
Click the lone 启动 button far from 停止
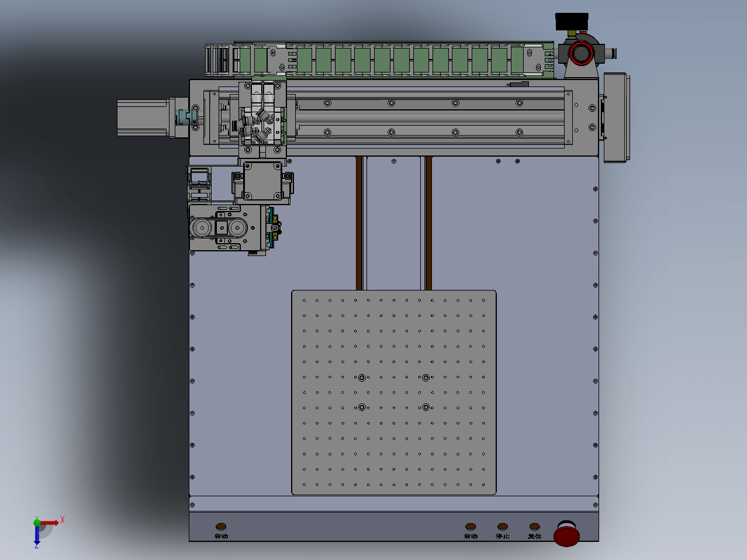click(x=221, y=527)
